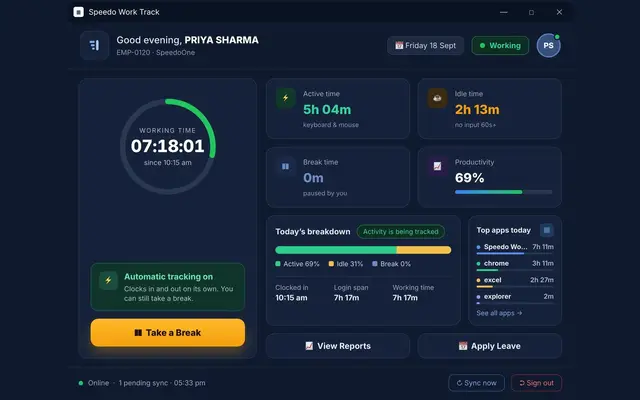Open the Apply Leave button
640x400 pixels.
point(489,346)
